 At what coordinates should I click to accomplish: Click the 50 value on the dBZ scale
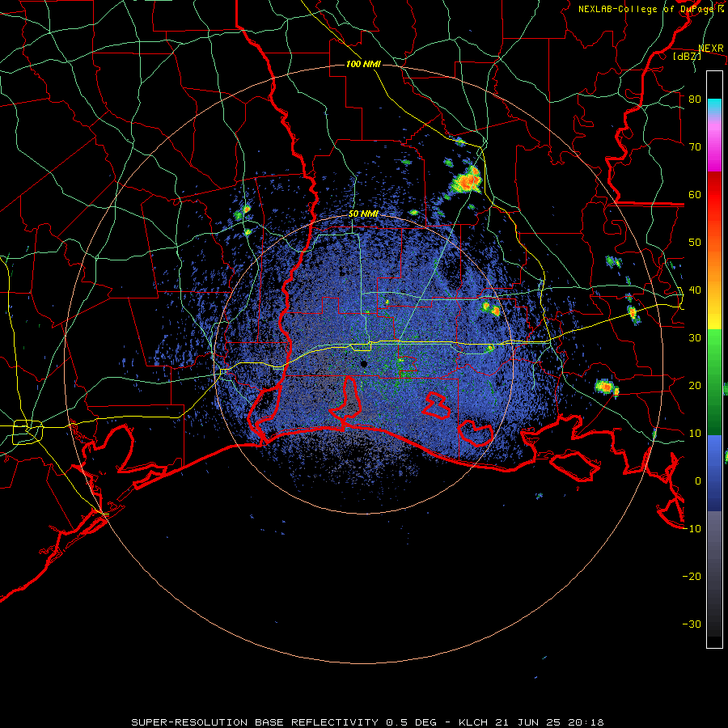[x=695, y=243]
